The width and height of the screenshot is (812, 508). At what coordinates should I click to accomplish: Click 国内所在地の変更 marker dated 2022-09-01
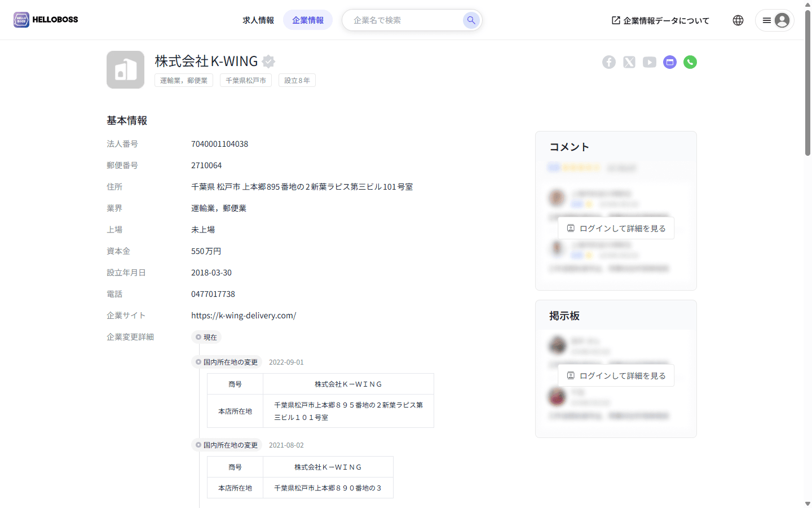pos(227,362)
